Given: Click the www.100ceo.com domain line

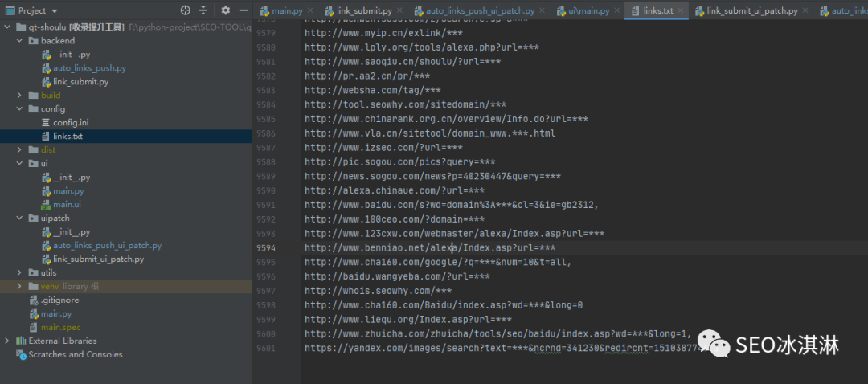Looking at the screenshot, I should (x=395, y=219).
